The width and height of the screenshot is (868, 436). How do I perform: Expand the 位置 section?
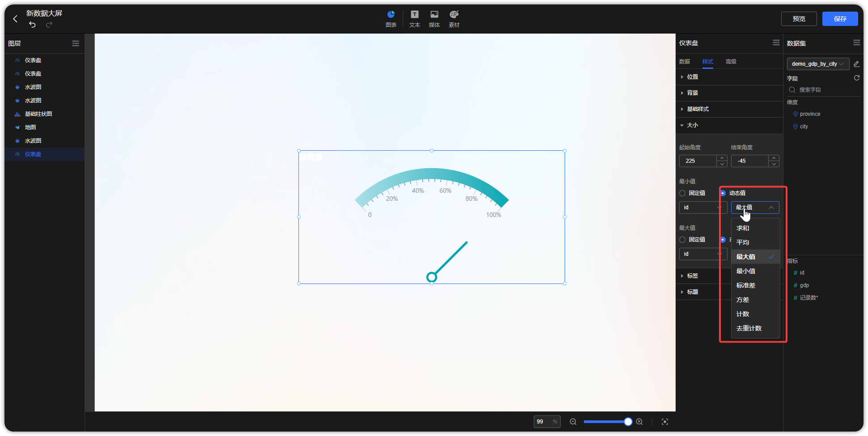click(x=729, y=77)
